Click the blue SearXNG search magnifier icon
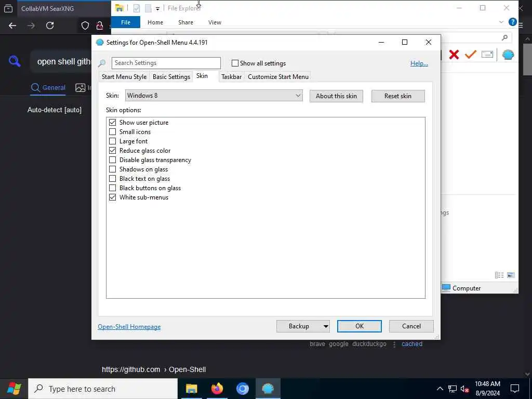The image size is (532, 399). pyautogui.click(x=15, y=61)
